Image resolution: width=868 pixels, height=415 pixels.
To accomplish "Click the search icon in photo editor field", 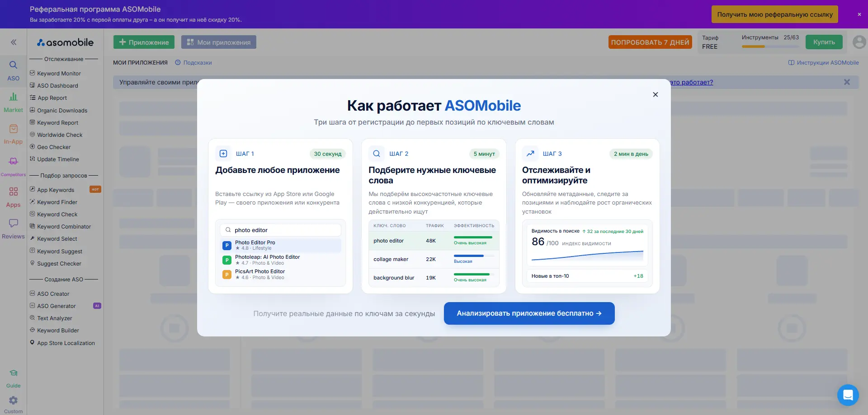I will point(228,230).
